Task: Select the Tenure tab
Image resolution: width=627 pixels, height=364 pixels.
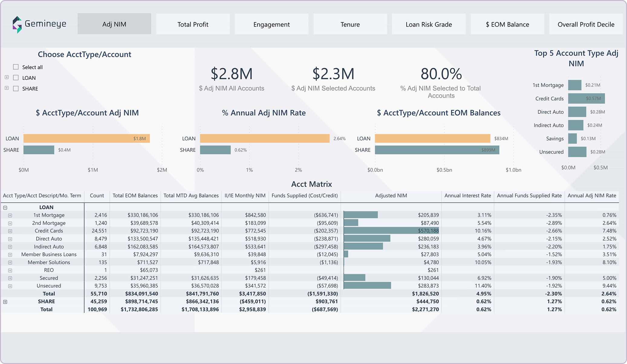Action: (x=350, y=24)
